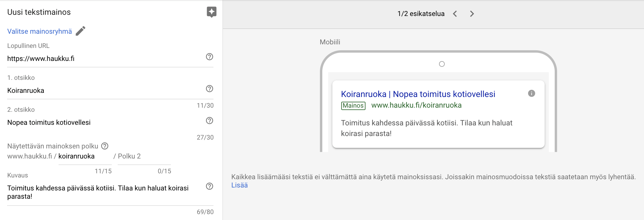Click the info icon in ad preview
This screenshot has width=644, height=220.
531,93
